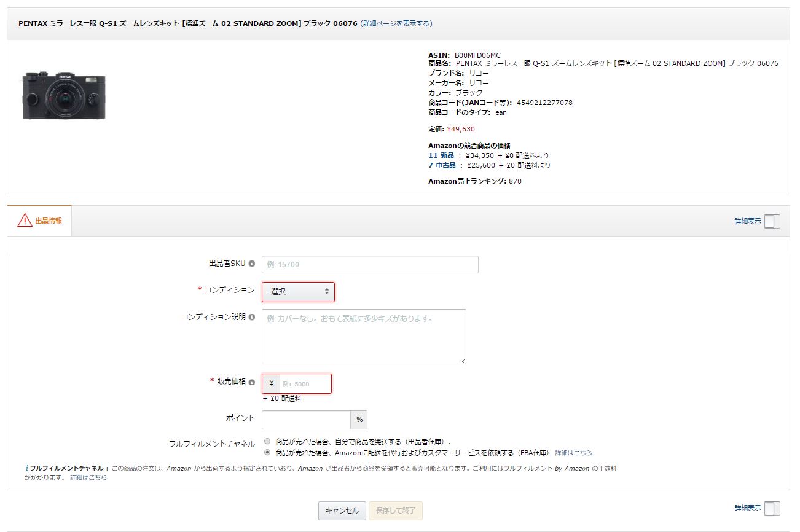The width and height of the screenshot is (800, 532).
Task: Toggle the bottom 詳細表示 switch
Action: (772, 508)
